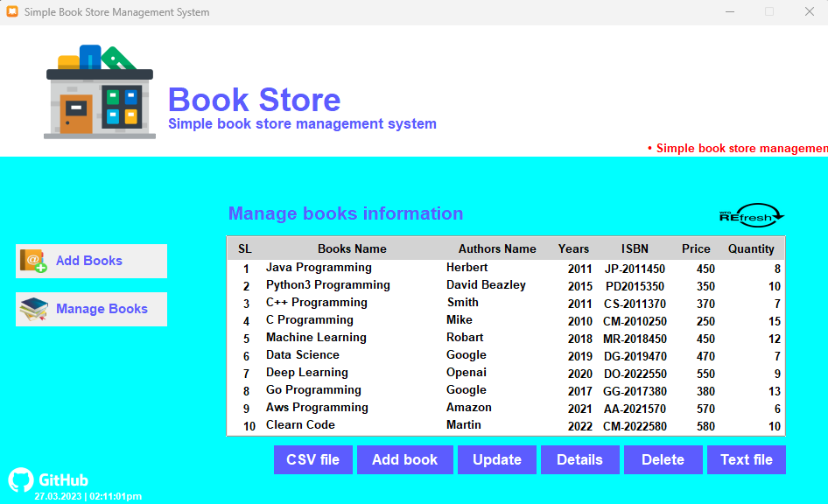
Task: Sort by Books Name column header
Action: coord(352,249)
